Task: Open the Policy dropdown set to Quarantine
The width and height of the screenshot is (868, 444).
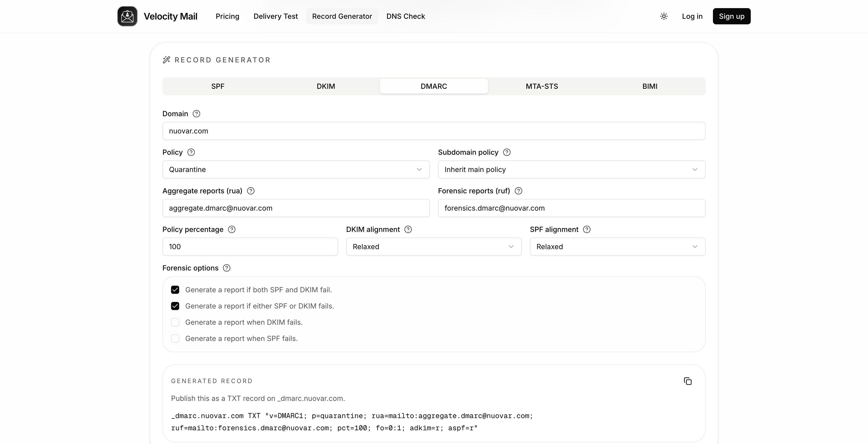Action: pos(296,169)
